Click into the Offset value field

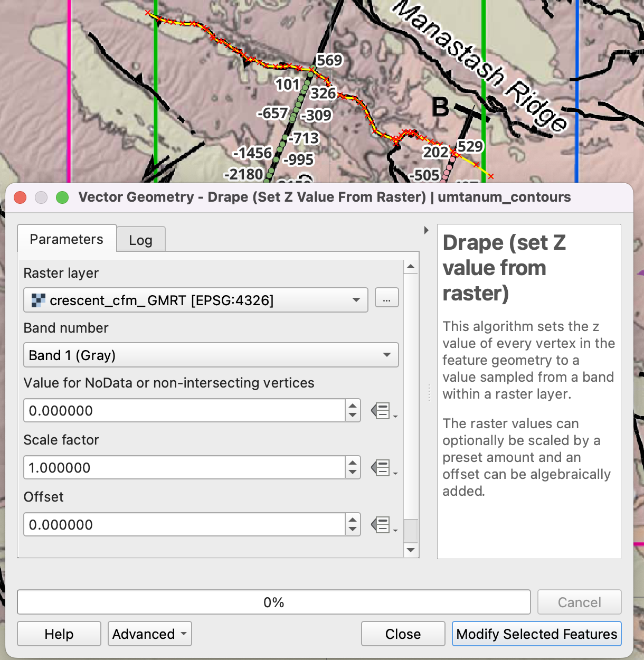(x=184, y=525)
